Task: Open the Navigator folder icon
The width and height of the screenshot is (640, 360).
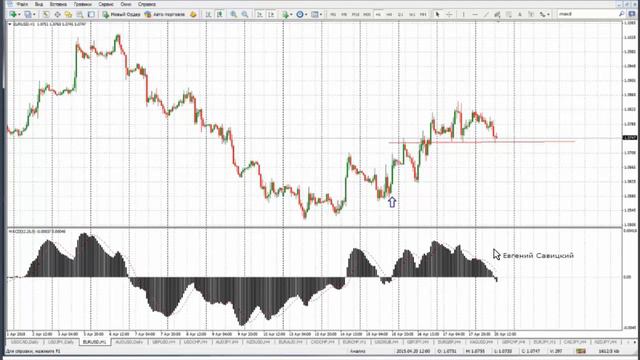Action: [68, 14]
